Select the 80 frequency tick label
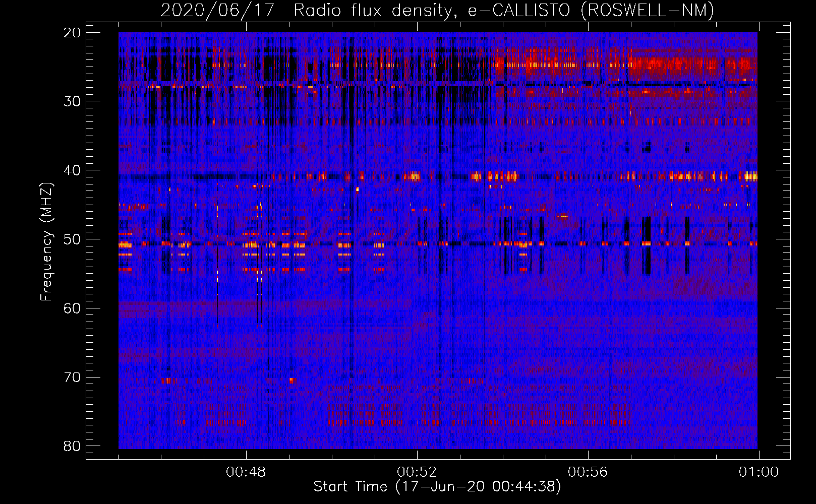Image resolution: width=816 pixels, height=504 pixels. click(72, 446)
